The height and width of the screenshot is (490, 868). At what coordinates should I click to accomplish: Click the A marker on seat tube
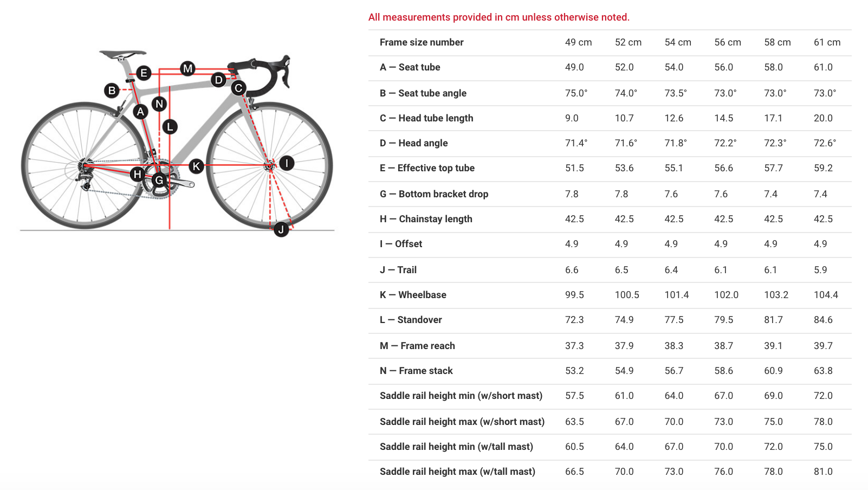click(x=140, y=112)
